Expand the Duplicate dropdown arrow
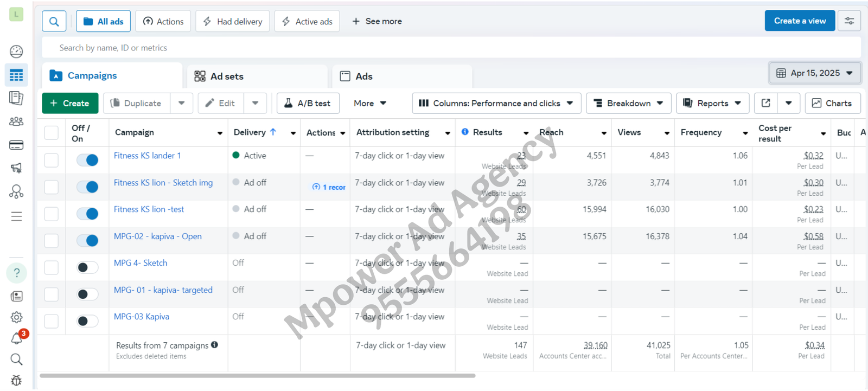 coord(182,103)
